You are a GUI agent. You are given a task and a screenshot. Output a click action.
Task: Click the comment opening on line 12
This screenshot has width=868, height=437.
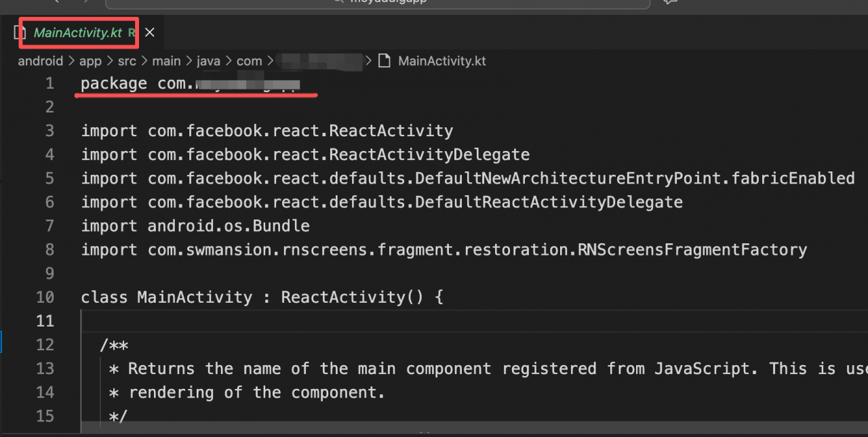click(x=114, y=345)
